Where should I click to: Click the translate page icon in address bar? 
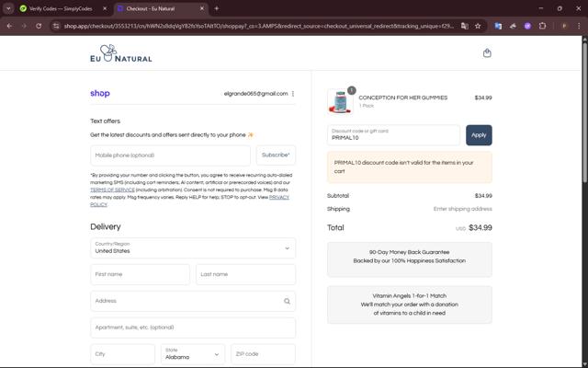click(464, 26)
